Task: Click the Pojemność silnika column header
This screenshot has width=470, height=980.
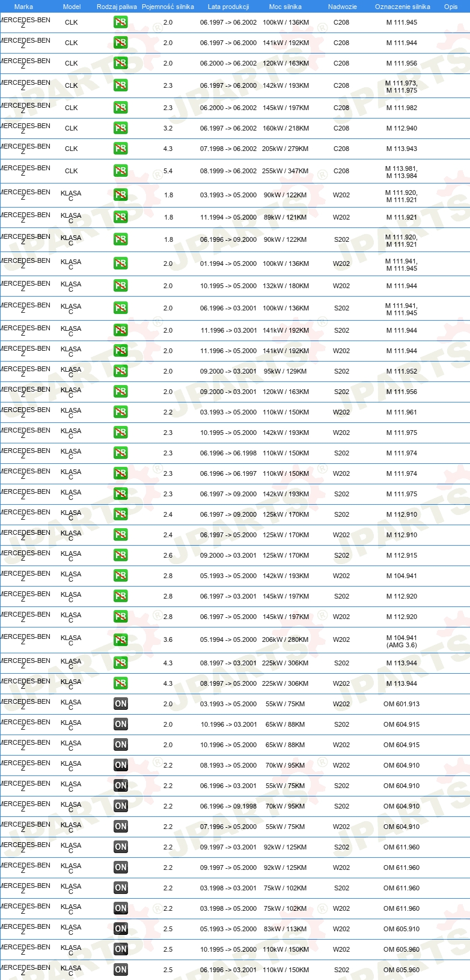Action: click(168, 7)
